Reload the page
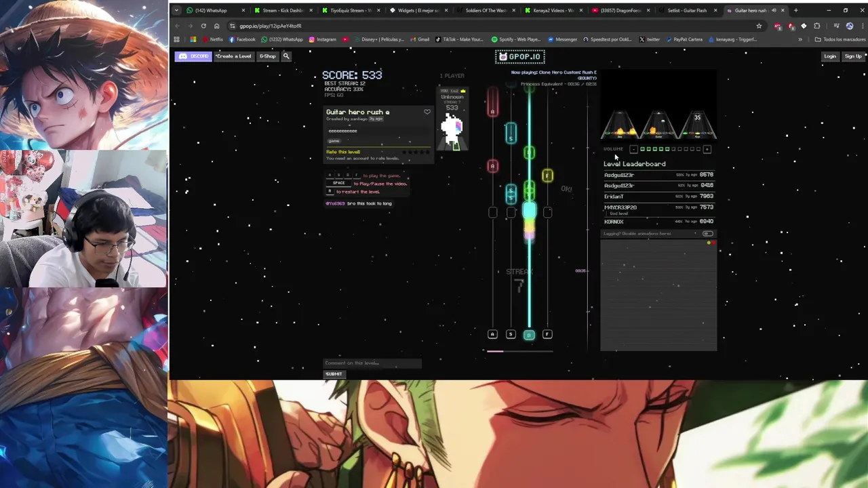 click(x=203, y=26)
